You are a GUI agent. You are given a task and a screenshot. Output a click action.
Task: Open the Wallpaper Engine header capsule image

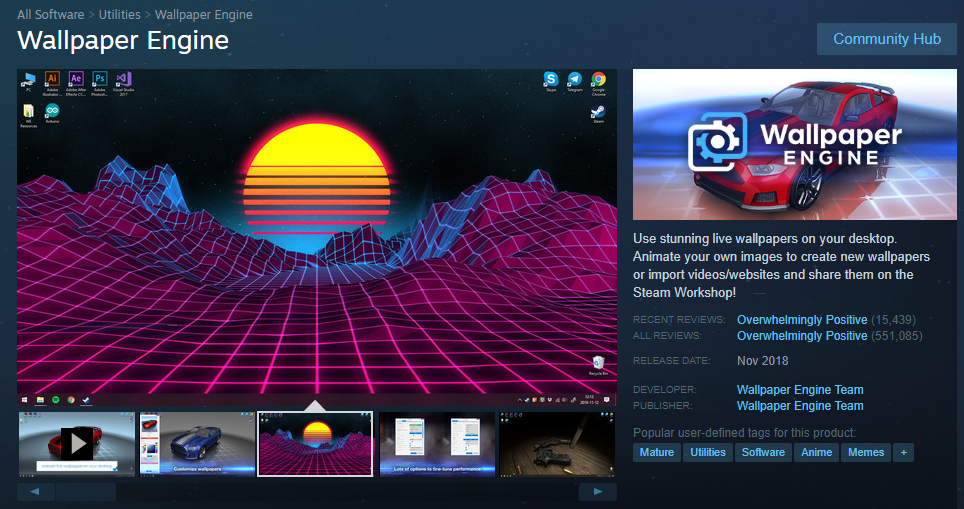794,144
